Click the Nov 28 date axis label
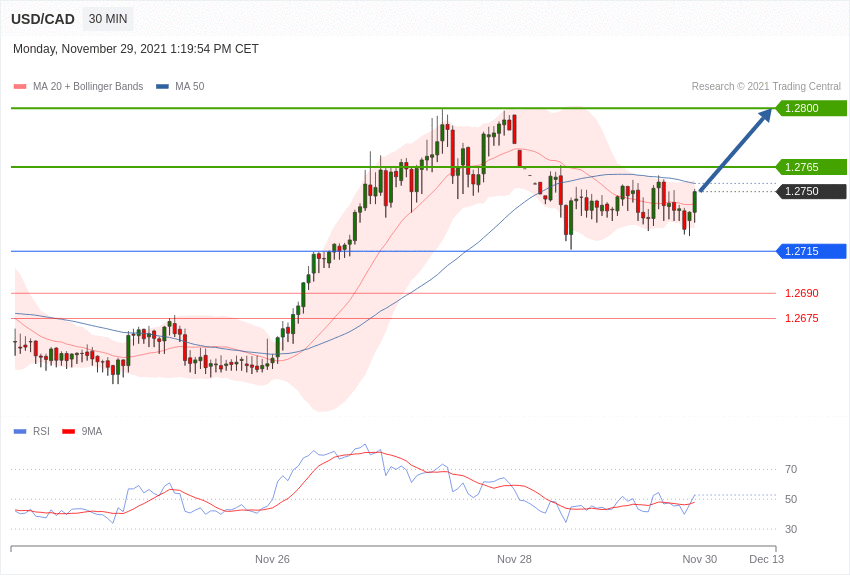The image size is (850, 576). point(514,559)
